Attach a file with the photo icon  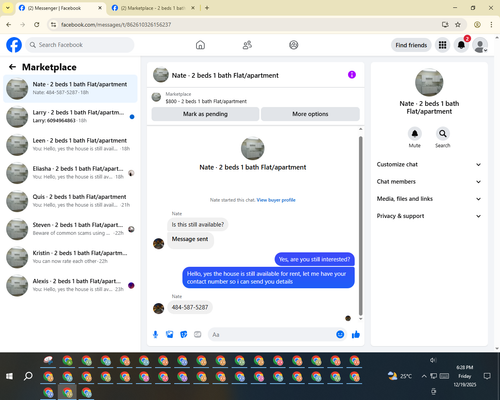(x=170, y=334)
